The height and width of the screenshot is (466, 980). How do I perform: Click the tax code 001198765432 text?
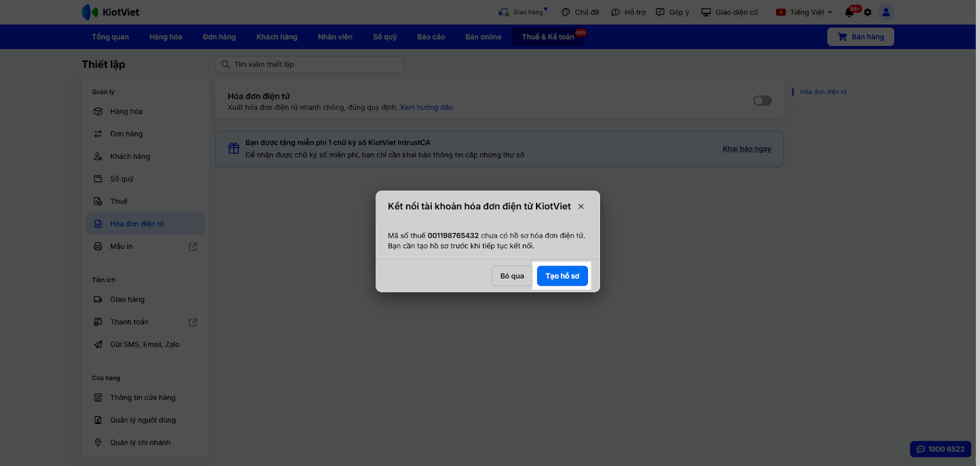453,235
